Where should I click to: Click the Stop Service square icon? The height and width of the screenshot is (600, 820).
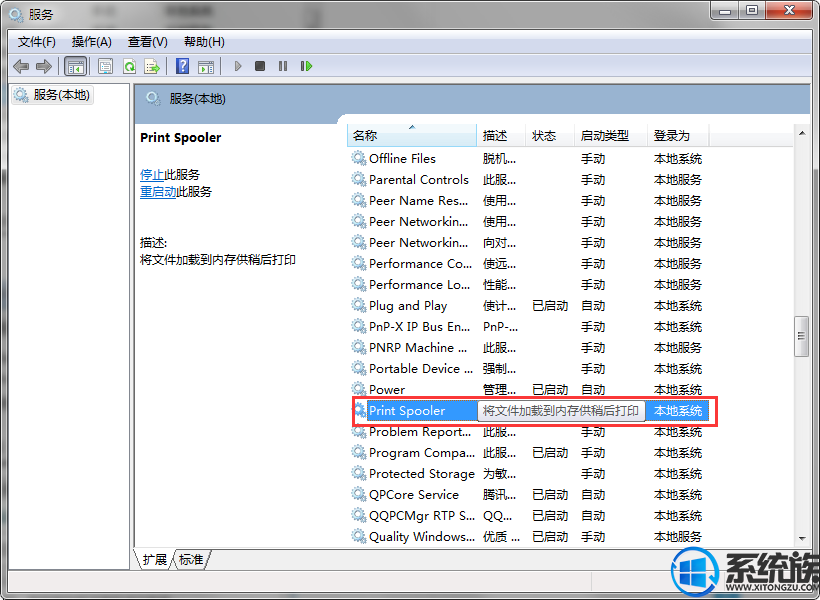(x=260, y=66)
